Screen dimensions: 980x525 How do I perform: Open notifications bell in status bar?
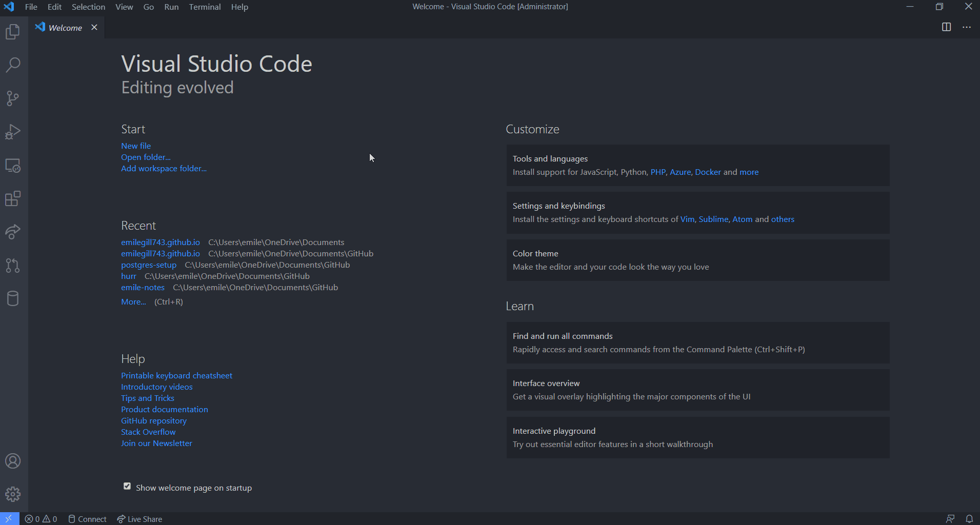969,519
